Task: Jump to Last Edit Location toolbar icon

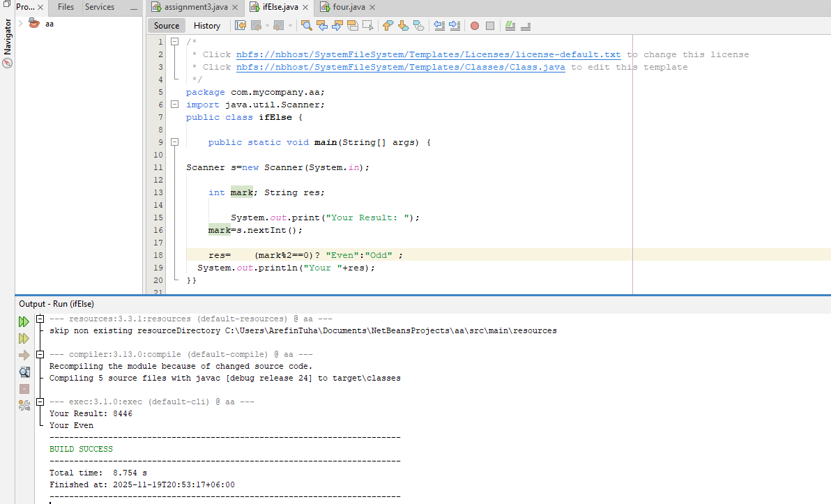Action: click(240, 25)
